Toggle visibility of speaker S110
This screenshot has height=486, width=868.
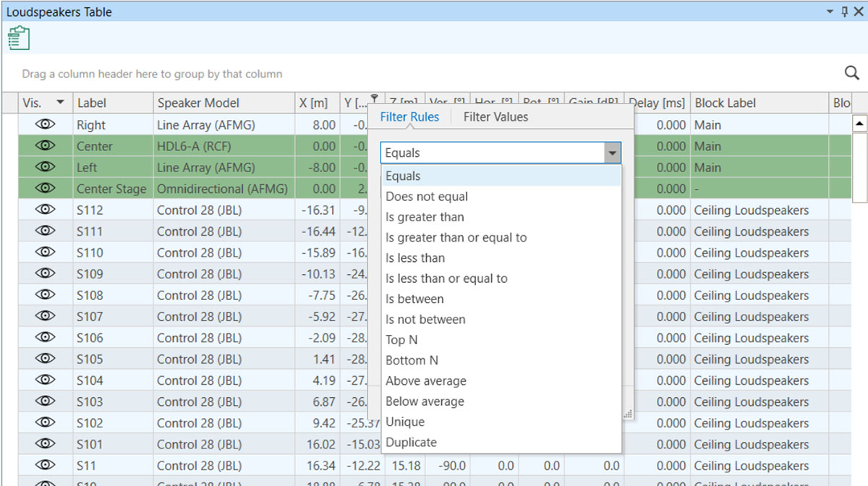tap(45, 252)
